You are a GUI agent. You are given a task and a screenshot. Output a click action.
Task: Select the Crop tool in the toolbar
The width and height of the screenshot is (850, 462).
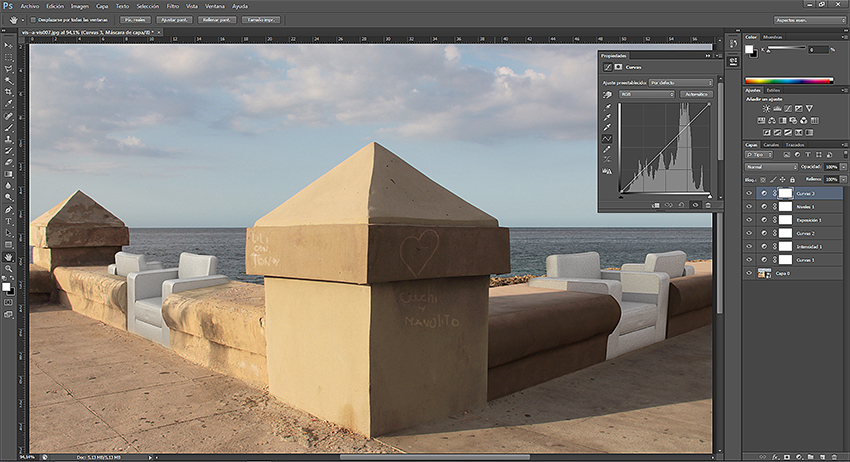9,91
